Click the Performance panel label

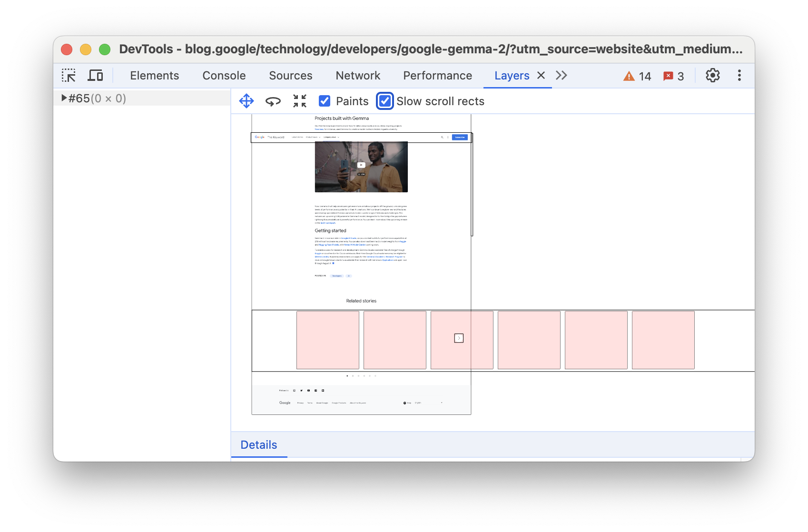[437, 75]
